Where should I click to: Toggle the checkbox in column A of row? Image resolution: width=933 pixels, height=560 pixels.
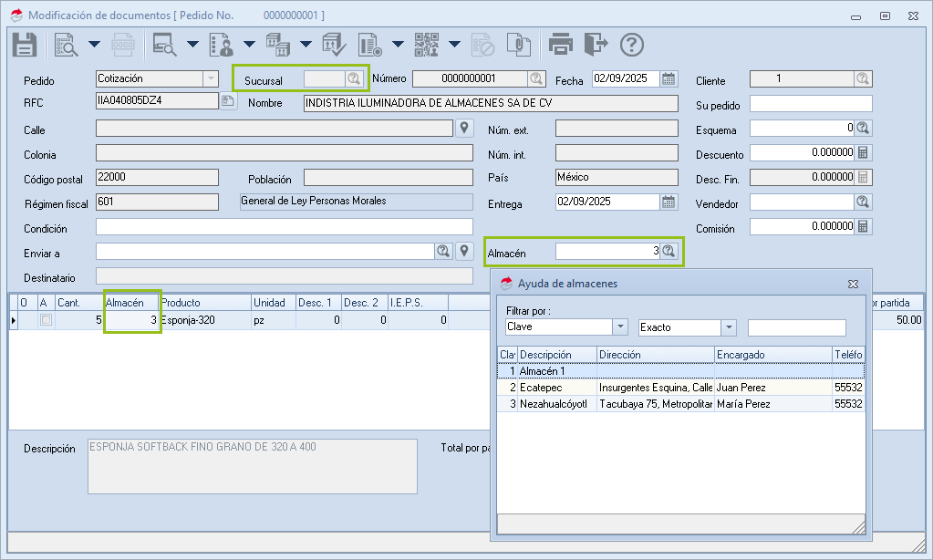tap(46, 320)
